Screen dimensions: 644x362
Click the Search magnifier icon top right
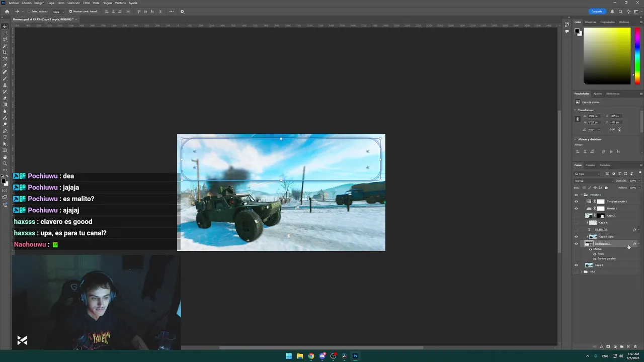click(x=620, y=12)
